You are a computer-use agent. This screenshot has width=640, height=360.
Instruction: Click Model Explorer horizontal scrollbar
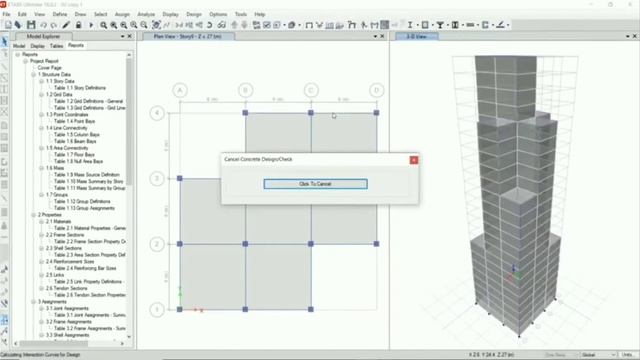pyautogui.click(x=55, y=344)
